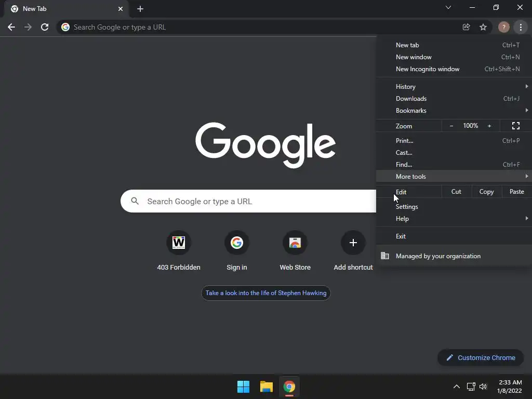Open the volume tray icon
The height and width of the screenshot is (399, 532).
pos(483,387)
